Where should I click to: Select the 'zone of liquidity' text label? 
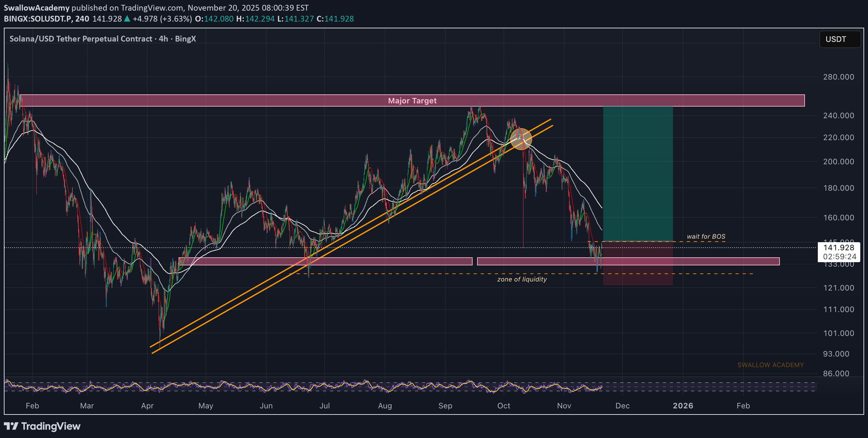[x=522, y=279]
